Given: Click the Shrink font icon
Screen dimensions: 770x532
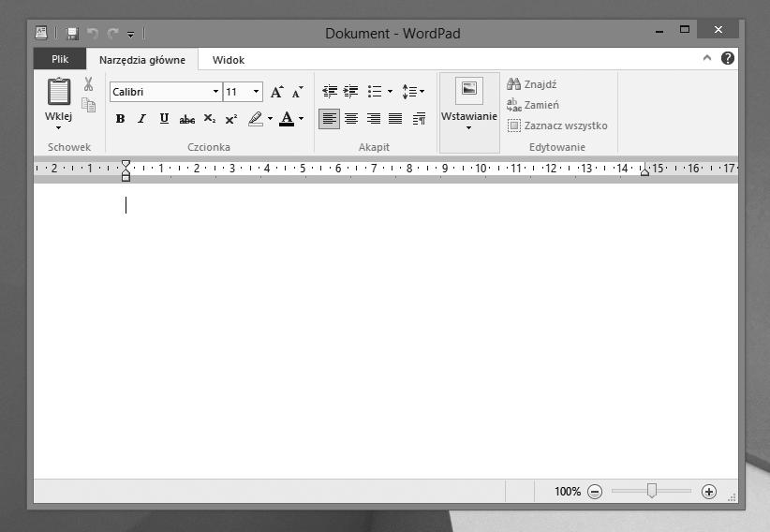Looking at the screenshot, I should point(297,92).
